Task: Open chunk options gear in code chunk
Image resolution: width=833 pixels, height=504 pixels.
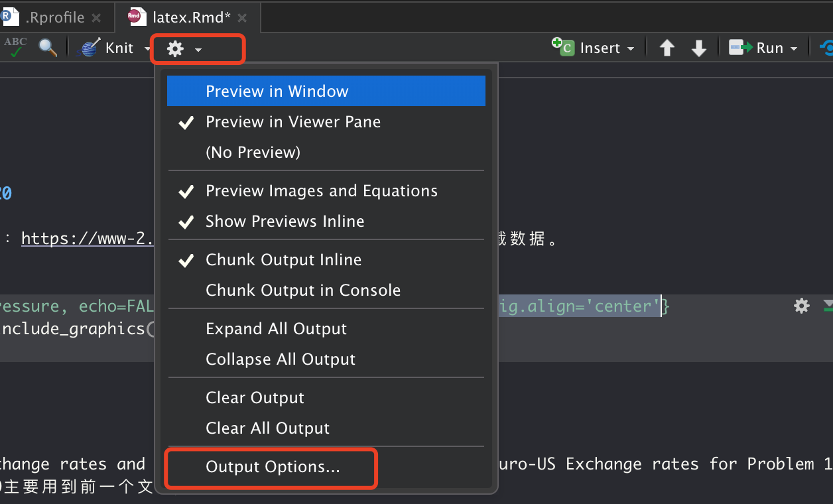Action: tap(802, 306)
